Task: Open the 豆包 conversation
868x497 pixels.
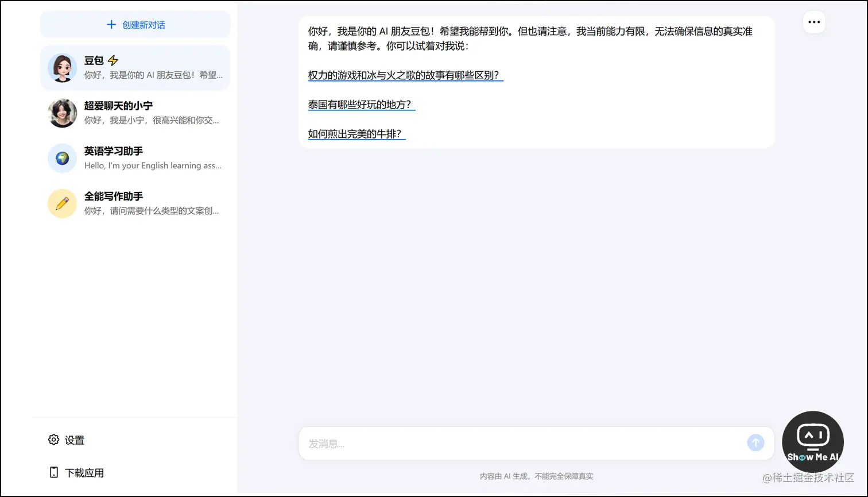Action: click(x=135, y=68)
